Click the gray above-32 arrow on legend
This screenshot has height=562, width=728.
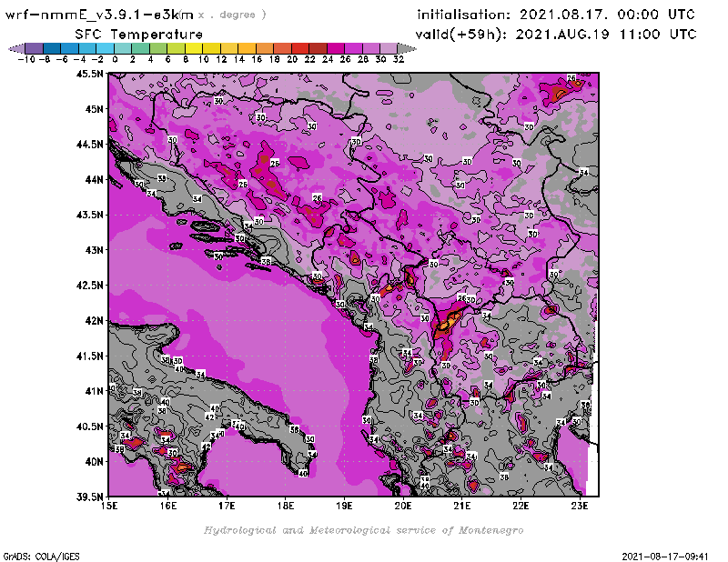click(407, 48)
